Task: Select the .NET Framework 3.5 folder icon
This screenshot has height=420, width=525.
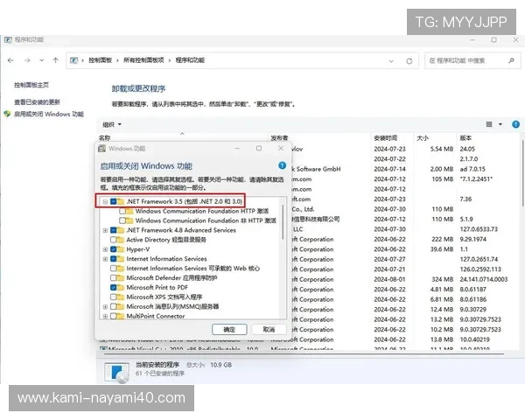Action: coord(121,201)
